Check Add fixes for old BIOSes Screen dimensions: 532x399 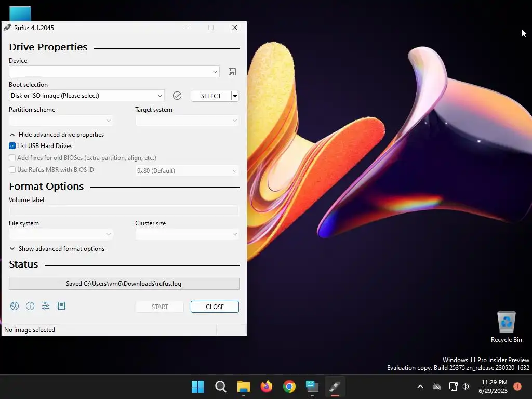click(12, 158)
